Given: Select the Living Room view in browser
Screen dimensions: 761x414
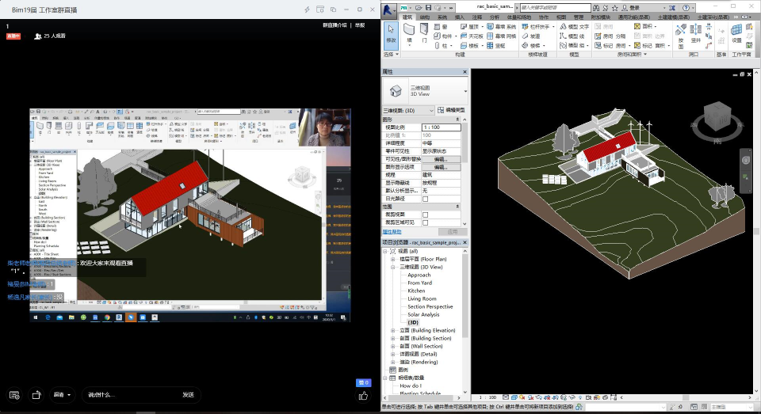Looking at the screenshot, I should (421, 298).
